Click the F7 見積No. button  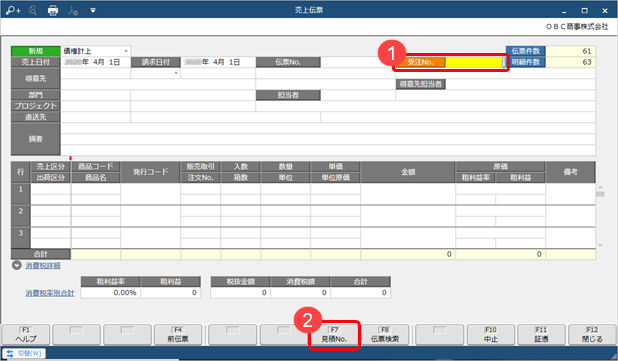tap(334, 335)
